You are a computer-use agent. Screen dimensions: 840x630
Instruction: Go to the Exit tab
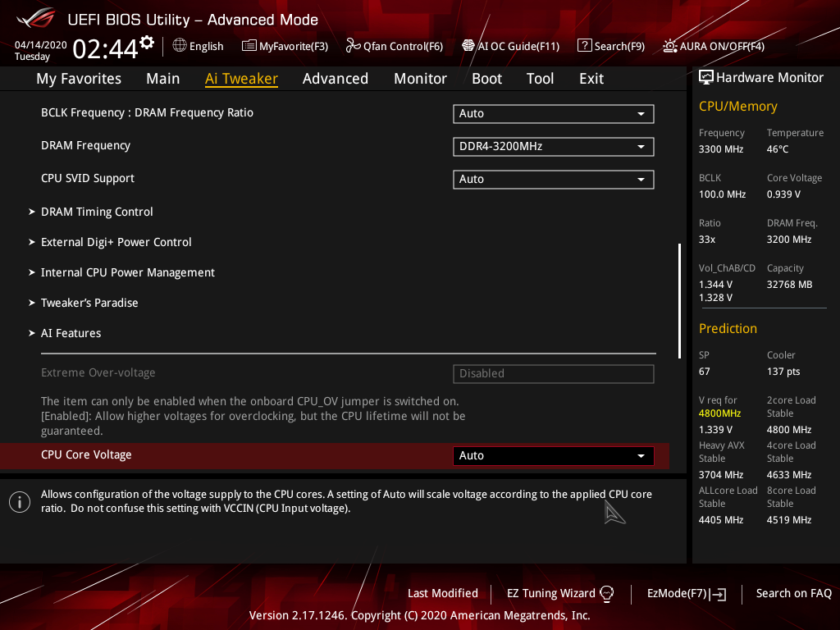tap(591, 79)
